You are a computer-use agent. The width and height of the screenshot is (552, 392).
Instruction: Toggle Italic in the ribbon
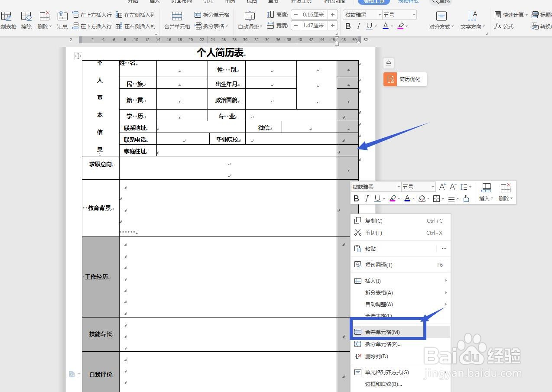tap(358, 26)
